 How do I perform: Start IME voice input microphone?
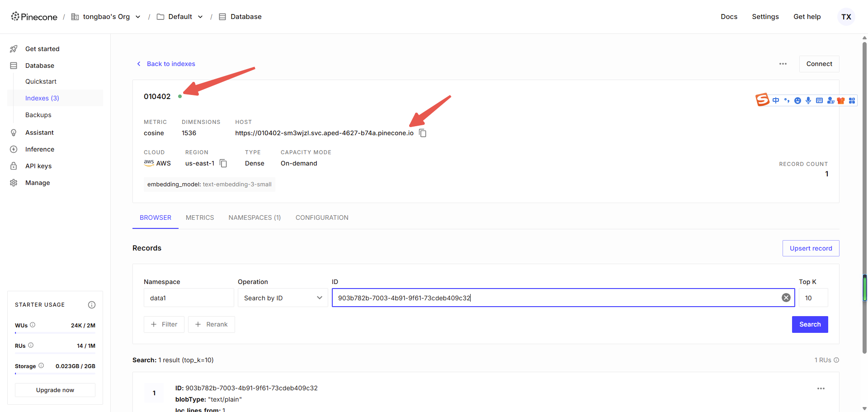(x=808, y=100)
